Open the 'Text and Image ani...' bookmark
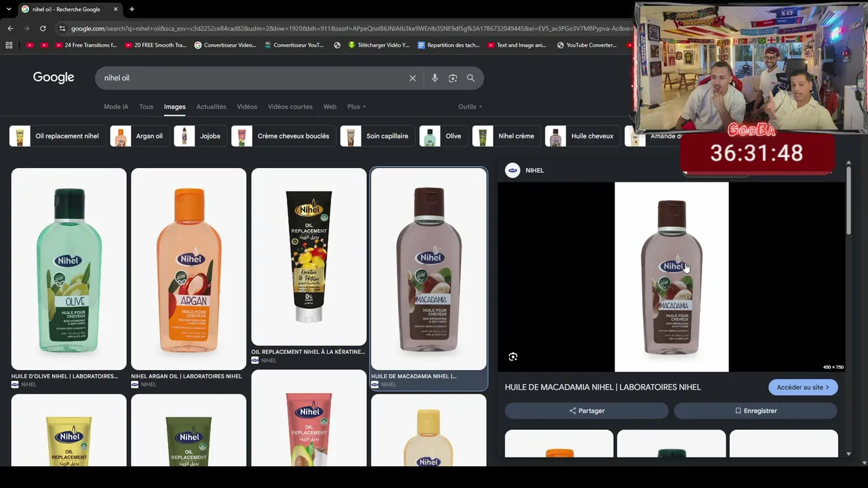Screen dimensions: 868x488 pyautogui.click(x=516, y=45)
